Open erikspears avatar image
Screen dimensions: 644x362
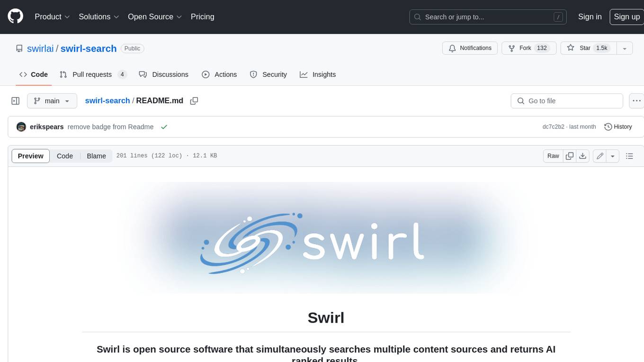point(21,127)
